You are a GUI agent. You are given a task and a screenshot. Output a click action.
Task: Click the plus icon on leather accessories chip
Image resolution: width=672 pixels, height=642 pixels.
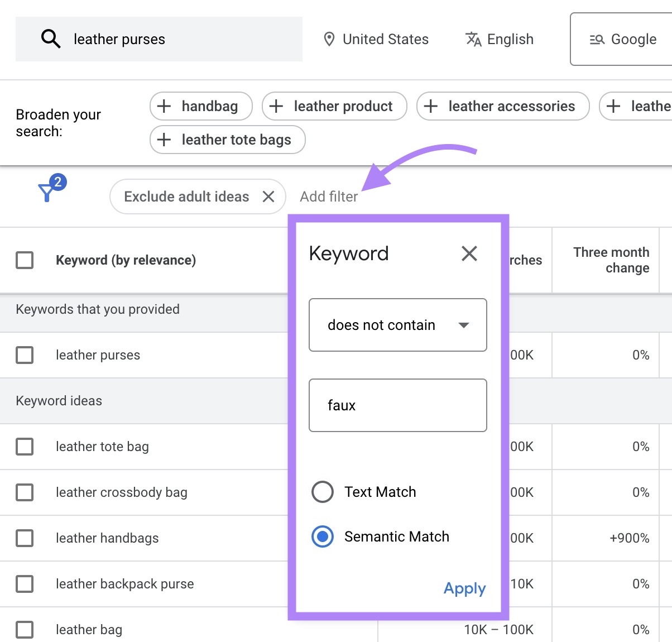(431, 106)
